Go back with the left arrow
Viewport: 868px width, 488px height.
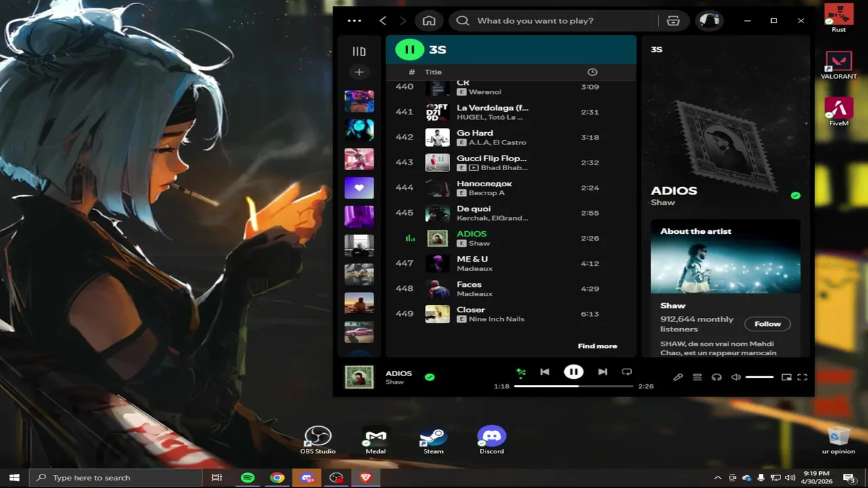[x=383, y=20]
